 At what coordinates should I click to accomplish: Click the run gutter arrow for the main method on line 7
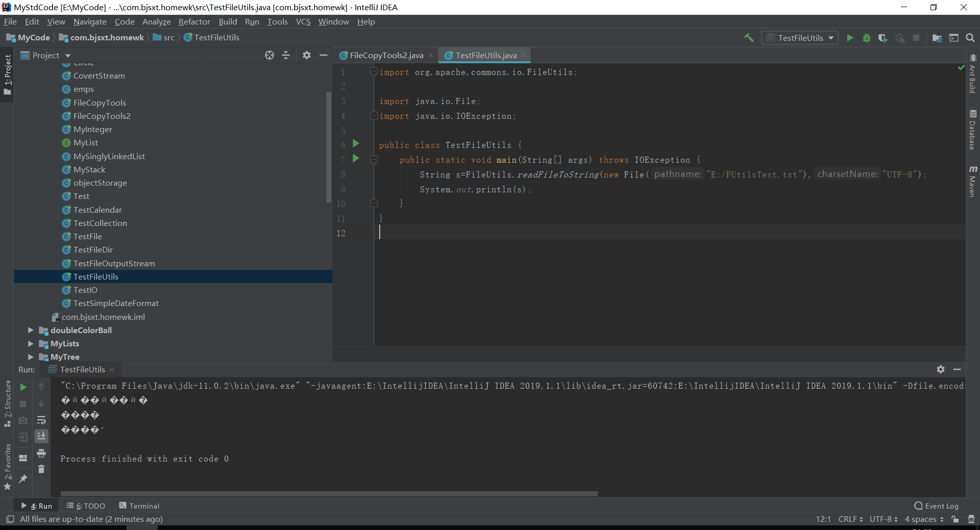pyautogui.click(x=356, y=159)
